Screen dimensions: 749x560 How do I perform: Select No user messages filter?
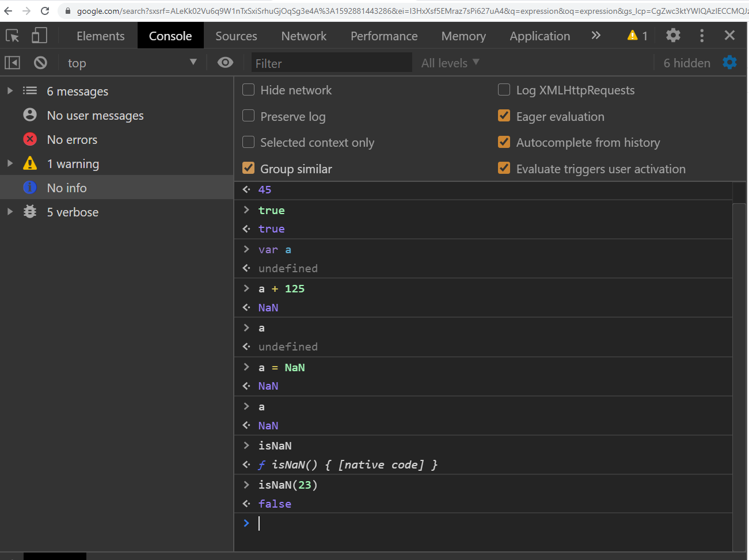coord(117,115)
